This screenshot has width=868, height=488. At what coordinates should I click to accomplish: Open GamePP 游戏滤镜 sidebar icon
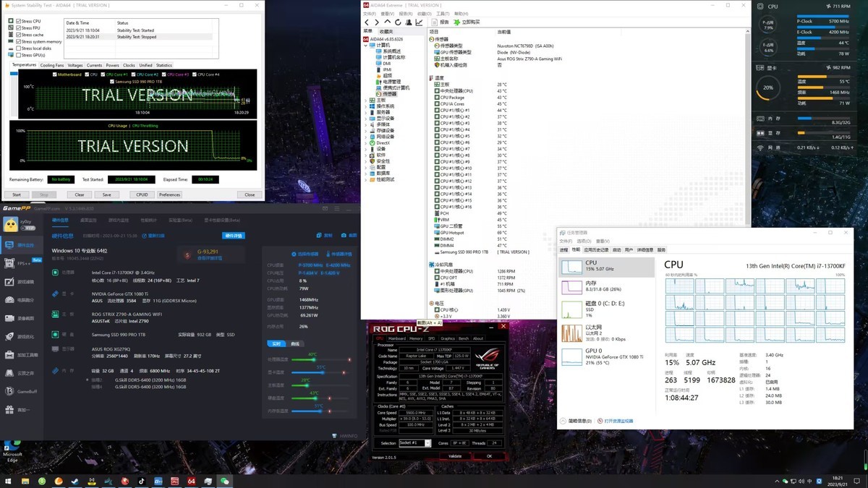(x=9, y=282)
